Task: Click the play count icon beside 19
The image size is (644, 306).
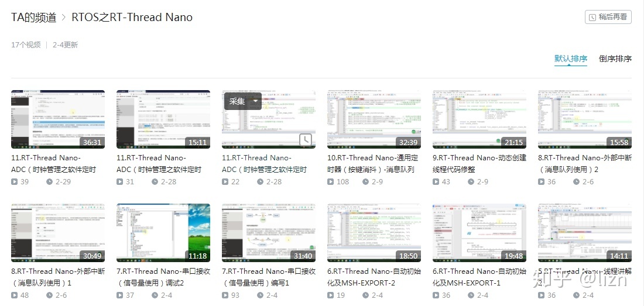Action: pos(330,295)
